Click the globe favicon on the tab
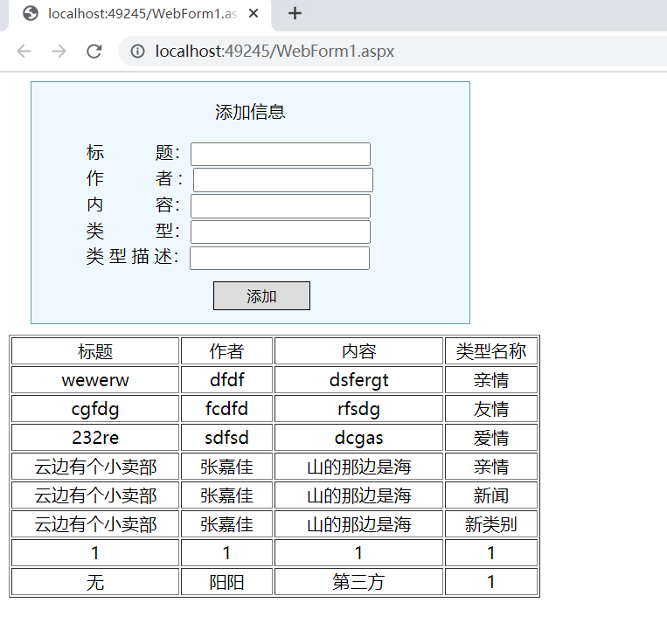The height and width of the screenshot is (644, 667). click(31, 14)
